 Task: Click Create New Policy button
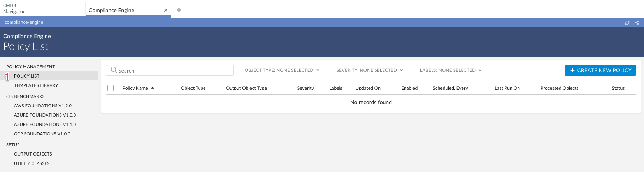coord(600,70)
